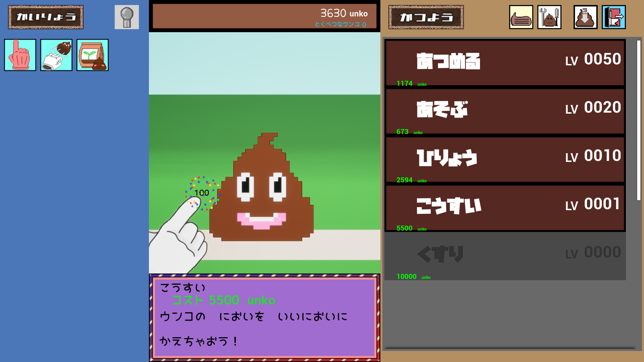The height and width of the screenshot is (362, 644).
Task: Click the wrench and poop tools icon
Action: 550,17
